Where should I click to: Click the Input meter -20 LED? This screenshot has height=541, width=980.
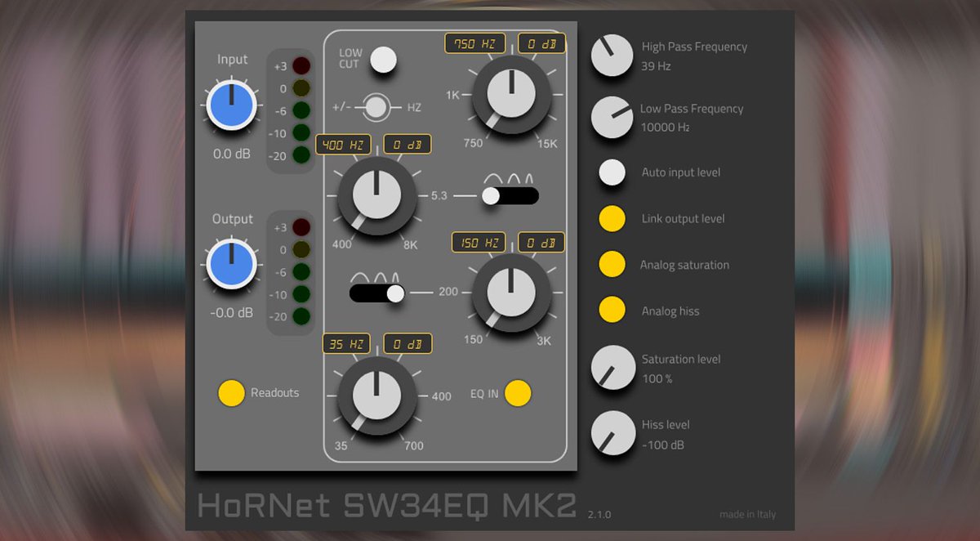tap(301, 154)
